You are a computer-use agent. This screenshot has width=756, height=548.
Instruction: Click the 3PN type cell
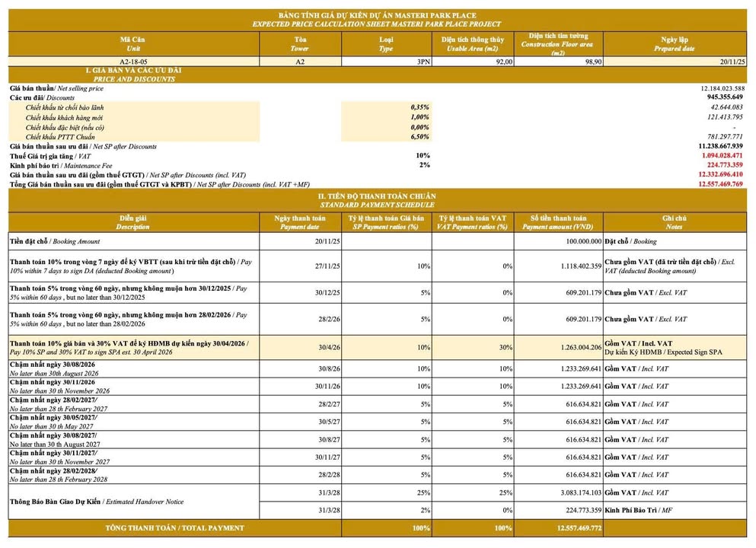tap(387, 62)
